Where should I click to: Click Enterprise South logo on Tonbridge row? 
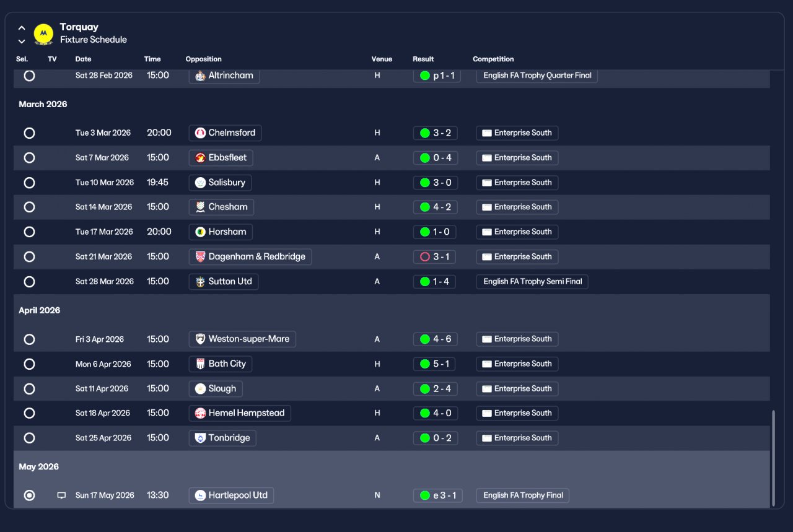(487, 438)
